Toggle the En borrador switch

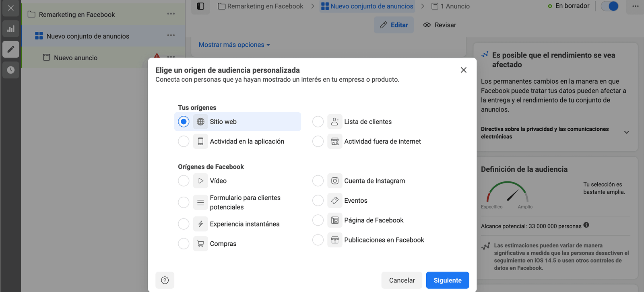pos(609,6)
